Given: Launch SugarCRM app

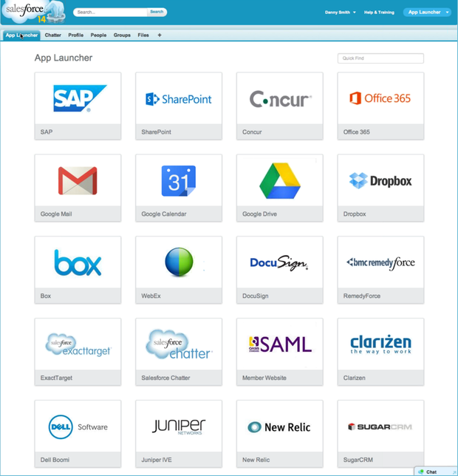Looking at the screenshot, I should pyautogui.click(x=380, y=434).
